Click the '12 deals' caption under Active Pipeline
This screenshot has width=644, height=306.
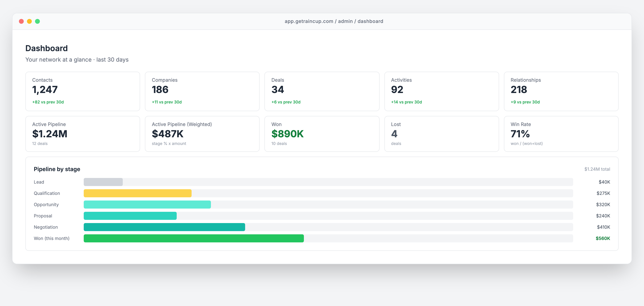tap(40, 144)
